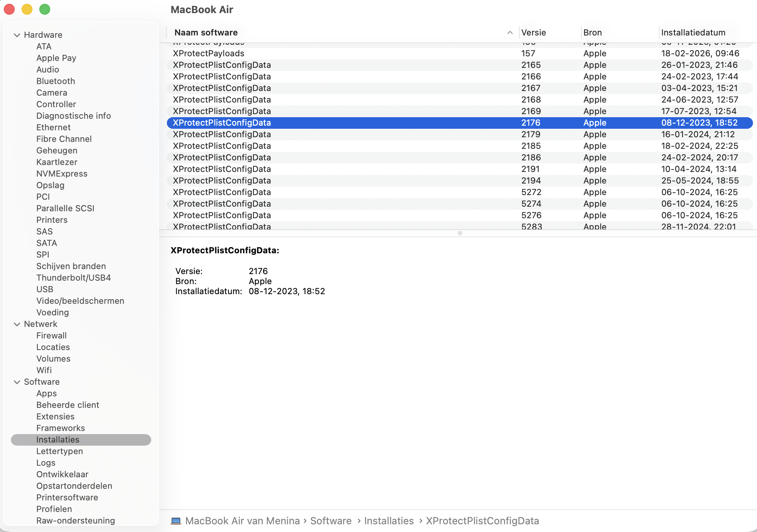
Task: Select XProtectPlistConfigData version 2191 row
Action: (460, 169)
